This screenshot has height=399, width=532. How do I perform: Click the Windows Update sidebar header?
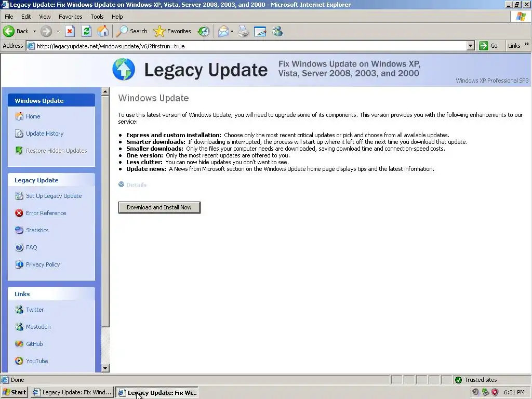[51, 100]
